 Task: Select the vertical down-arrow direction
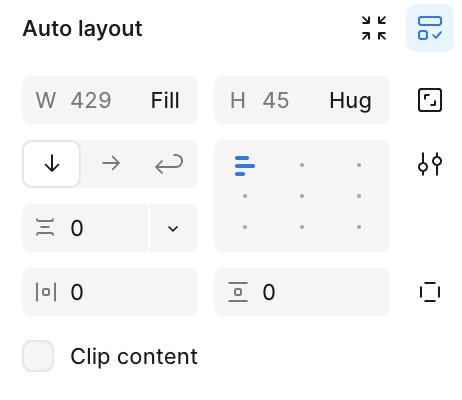52,164
